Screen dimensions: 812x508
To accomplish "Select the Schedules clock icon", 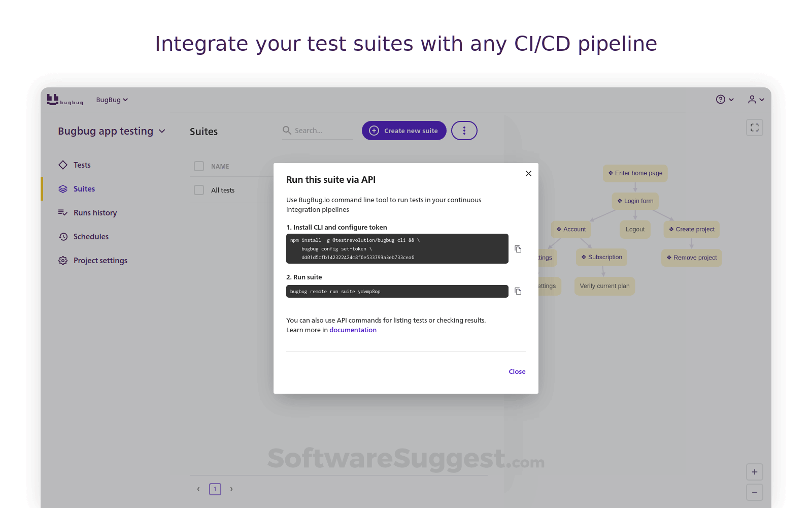I will point(62,236).
